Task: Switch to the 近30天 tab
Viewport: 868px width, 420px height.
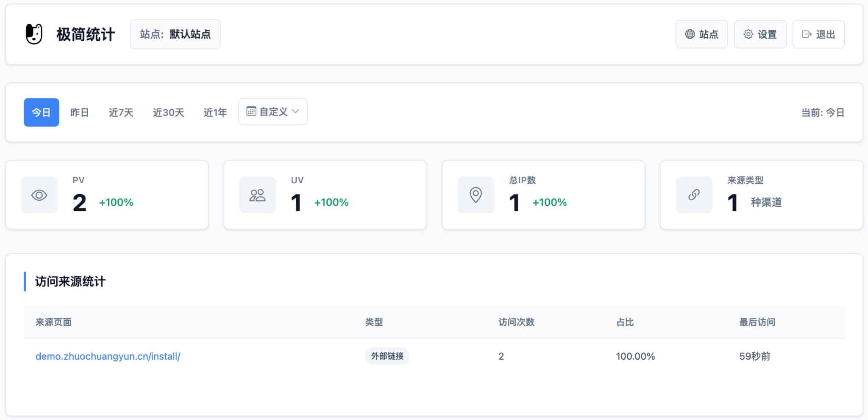Action: coord(168,112)
